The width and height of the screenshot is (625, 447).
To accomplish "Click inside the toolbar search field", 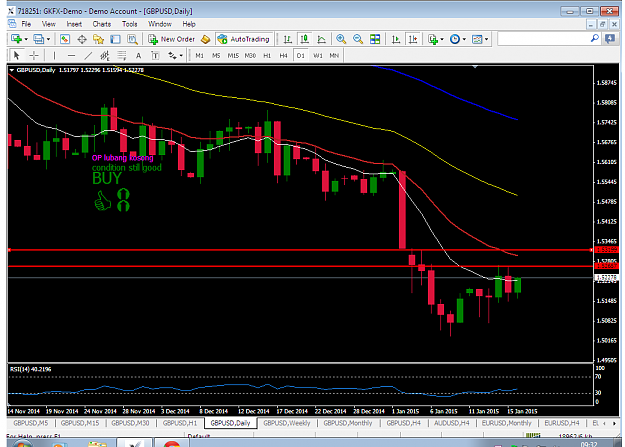I will pyautogui.click(x=544, y=39).
